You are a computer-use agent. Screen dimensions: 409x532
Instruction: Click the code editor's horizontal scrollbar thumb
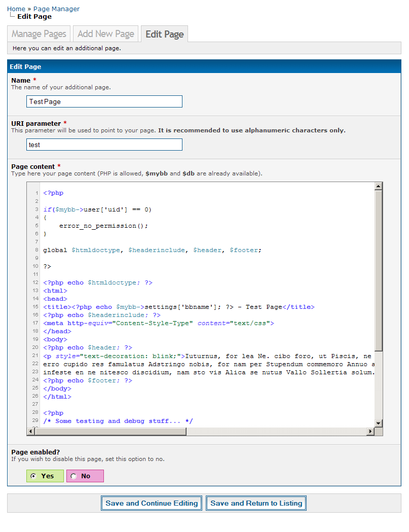tap(111, 432)
